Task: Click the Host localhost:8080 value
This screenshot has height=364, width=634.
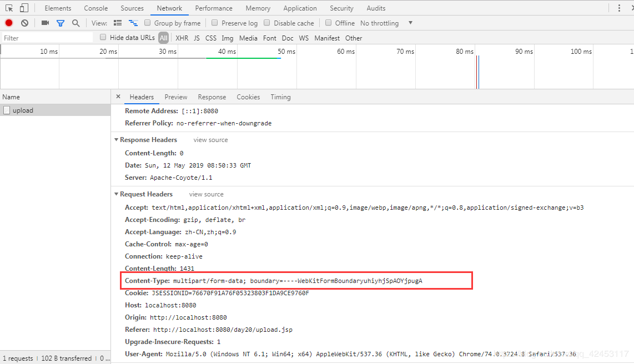Action: click(x=170, y=305)
